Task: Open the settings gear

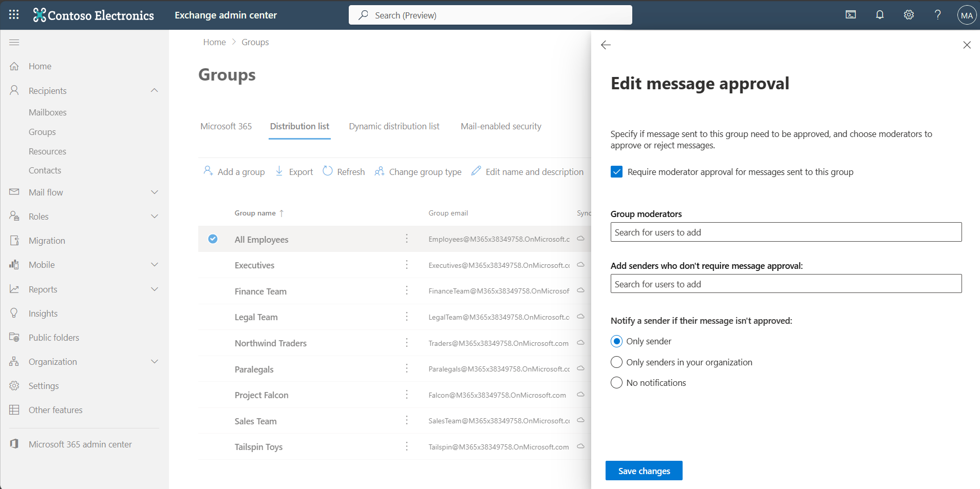Action: (x=909, y=14)
